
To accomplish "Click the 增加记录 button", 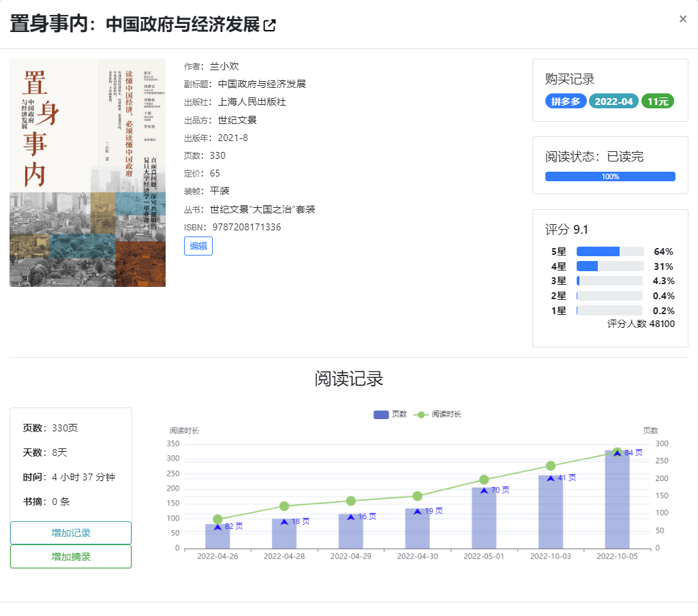I will coord(71,533).
